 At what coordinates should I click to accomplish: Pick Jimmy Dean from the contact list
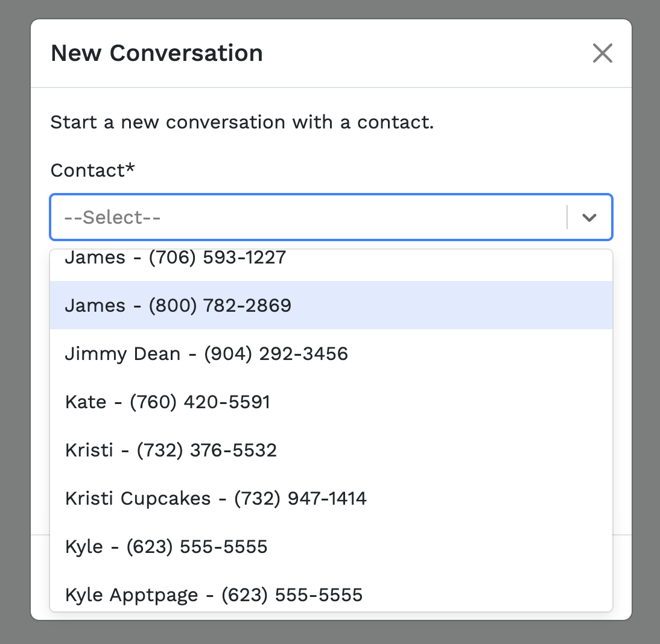coord(331,353)
